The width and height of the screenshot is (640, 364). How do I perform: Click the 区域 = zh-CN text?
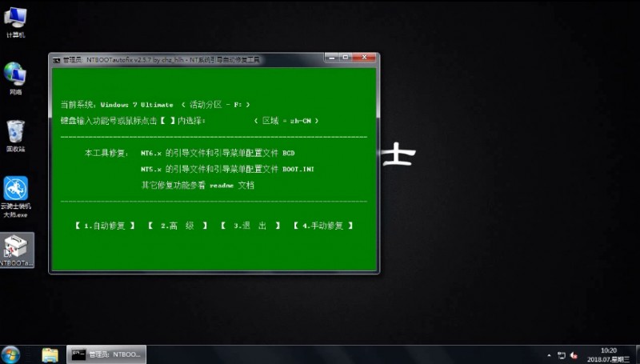pyautogui.click(x=286, y=121)
